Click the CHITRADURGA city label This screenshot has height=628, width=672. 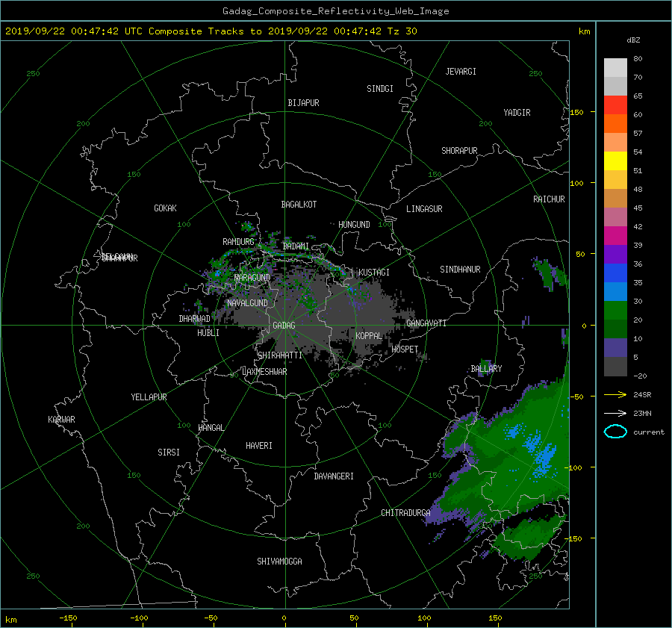click(x=406, y=513)
